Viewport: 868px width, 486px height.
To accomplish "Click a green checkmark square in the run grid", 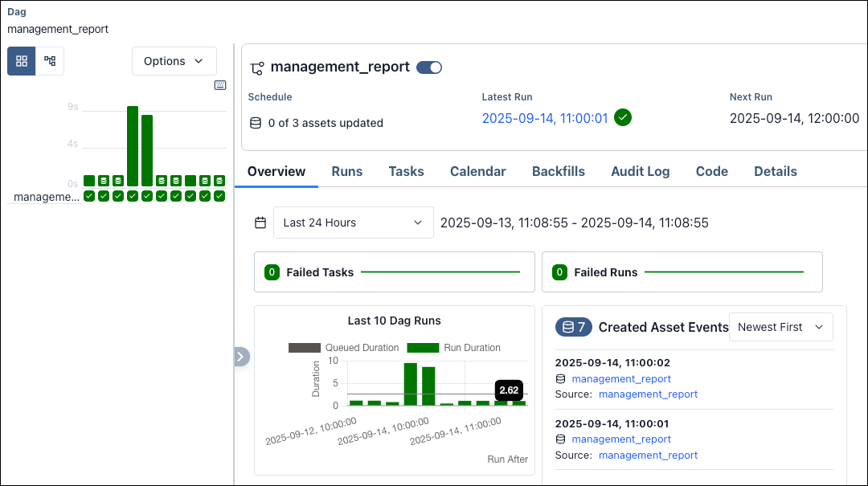I will (x=88, y=195).
